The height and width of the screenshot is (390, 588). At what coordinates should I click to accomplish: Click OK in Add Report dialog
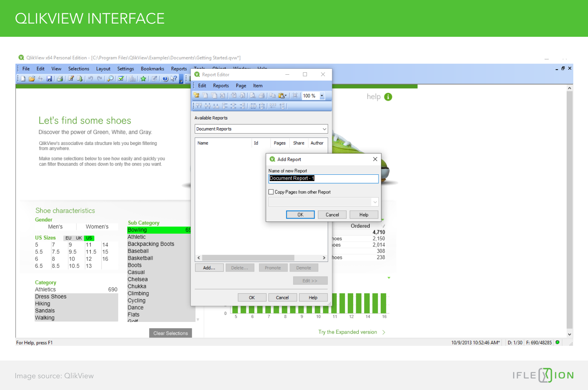(300, 214)
